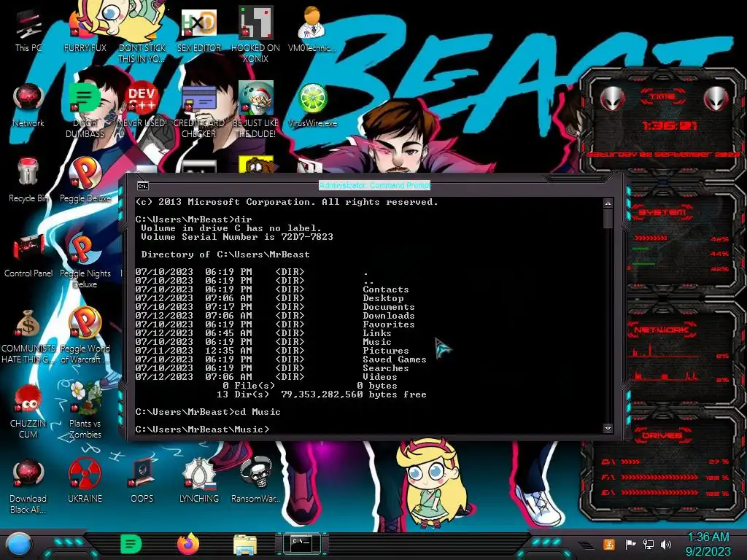
Task: Open the BE JUST LIKE THE DUDE shortcut
Action: (255, 111)
